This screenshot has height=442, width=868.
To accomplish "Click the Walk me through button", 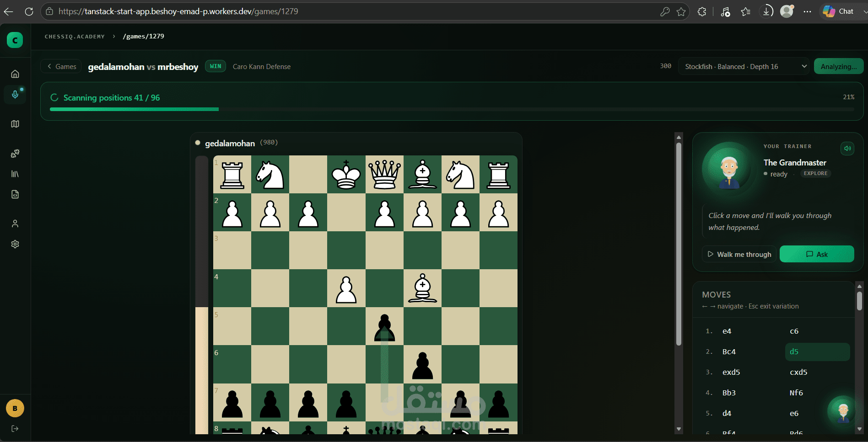I will pyautogui.click(x=739, y=254).
